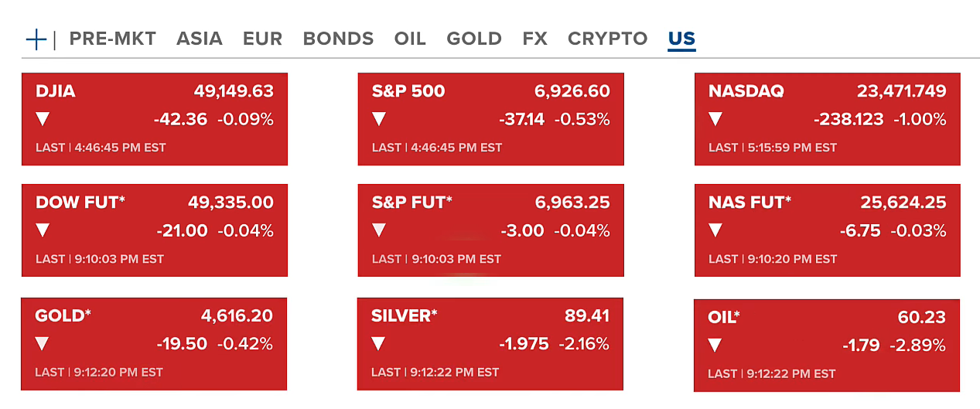Viewport: 980px width, 409px height.
Task: View the S&P FUT futures tile
Action: [490, 230]
